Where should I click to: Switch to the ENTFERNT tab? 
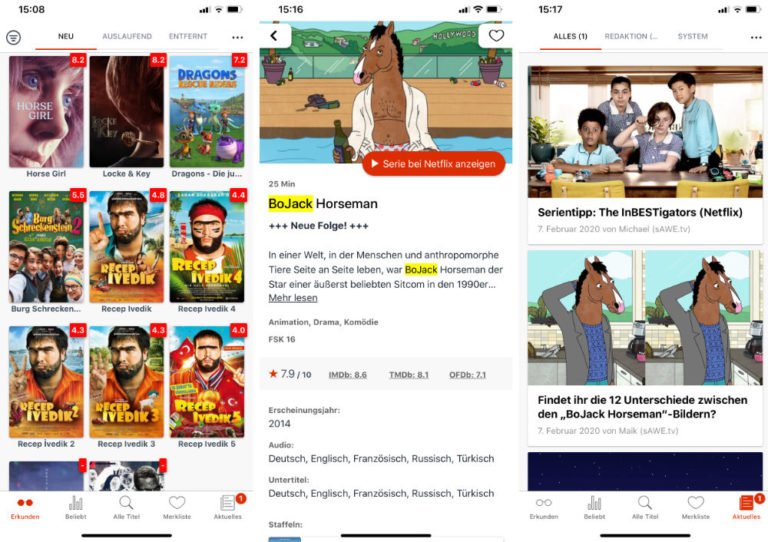tap(188, 36)
